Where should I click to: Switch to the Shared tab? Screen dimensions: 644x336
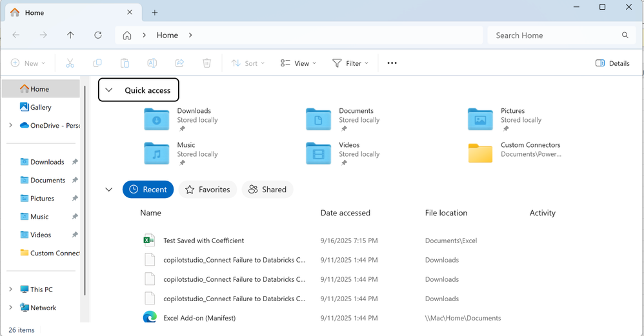[267, 190]
